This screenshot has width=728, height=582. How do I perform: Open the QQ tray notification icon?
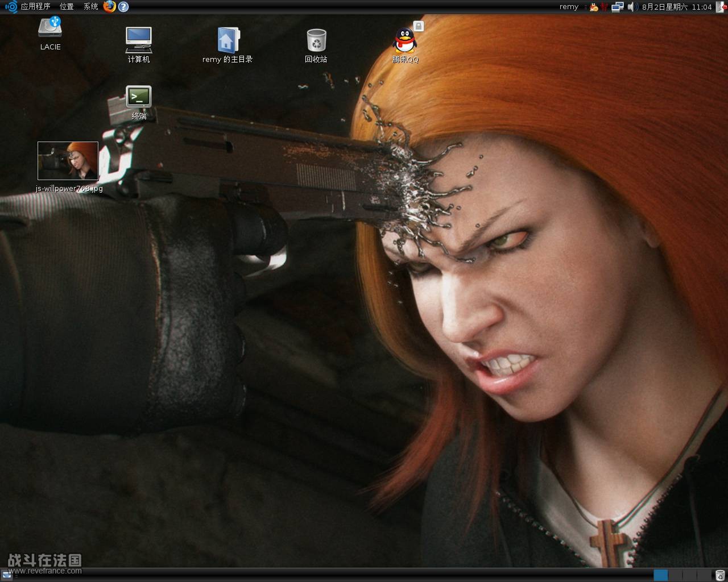[x=594, y=7]
